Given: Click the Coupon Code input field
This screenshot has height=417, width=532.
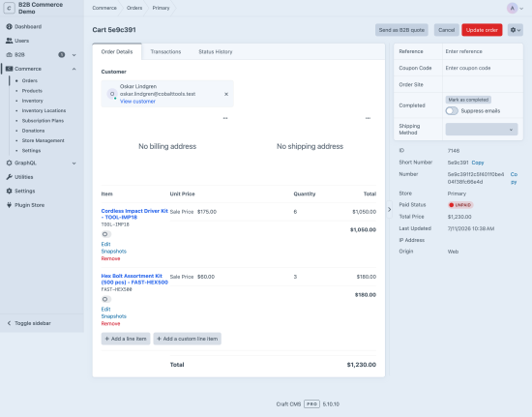Looking at the screenshot, I should click(x=483, y=68).
